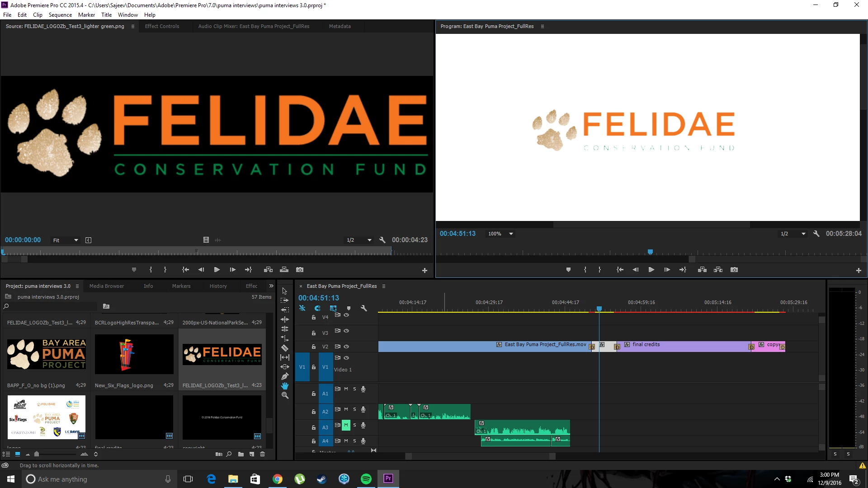
Task: Open timeline display settings wrench
Action: pyautogui.click(x=363, y=308)
